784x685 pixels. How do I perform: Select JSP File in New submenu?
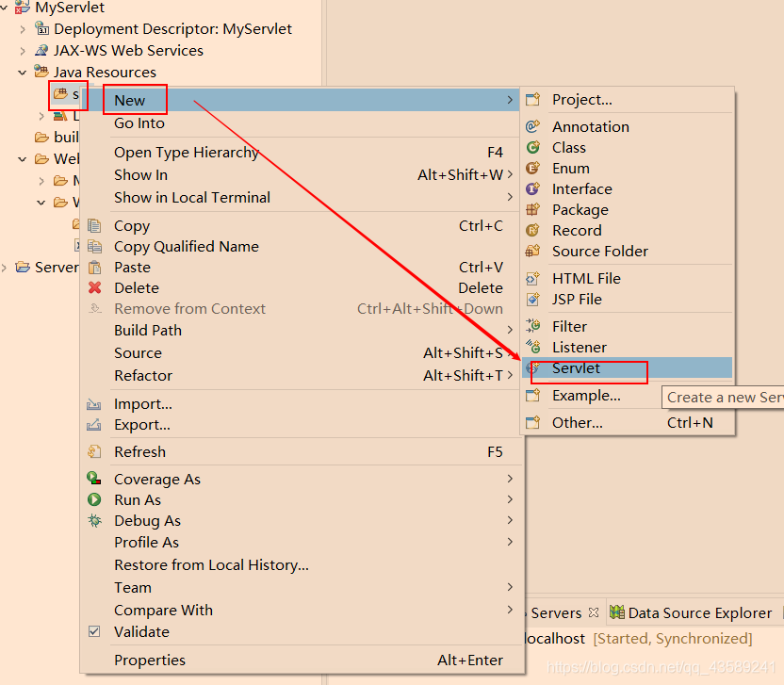tap(627, 299)
